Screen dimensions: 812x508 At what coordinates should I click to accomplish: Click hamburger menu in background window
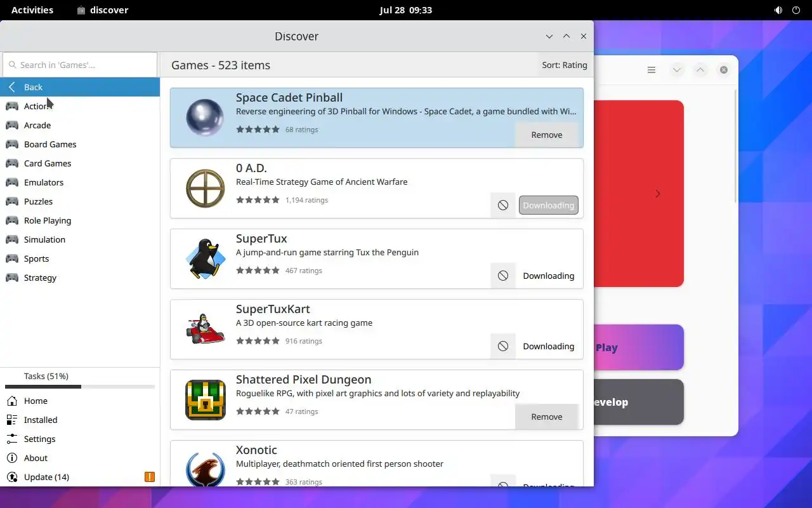click(652, 70)
